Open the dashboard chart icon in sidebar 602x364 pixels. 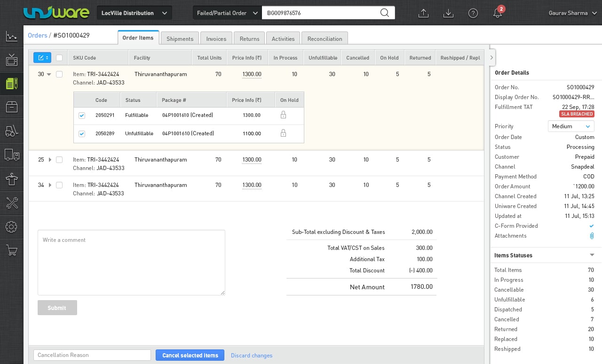point(12,36)
